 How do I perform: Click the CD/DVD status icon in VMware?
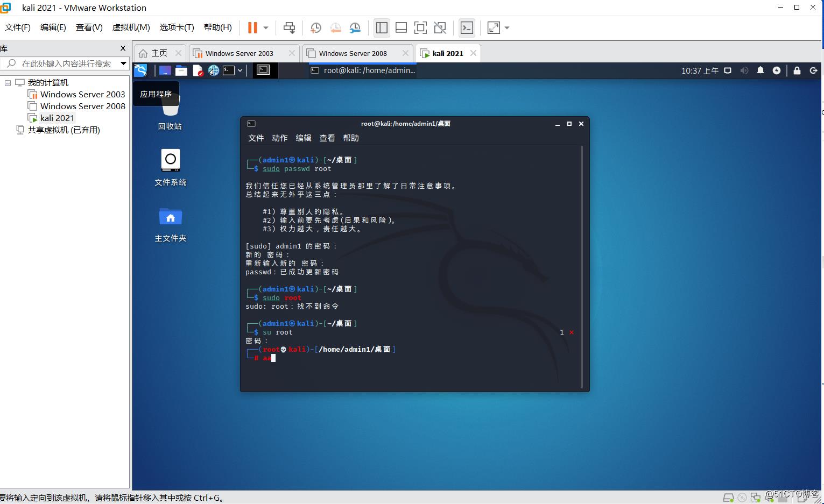pyautogui.click(x=742, y=498)
